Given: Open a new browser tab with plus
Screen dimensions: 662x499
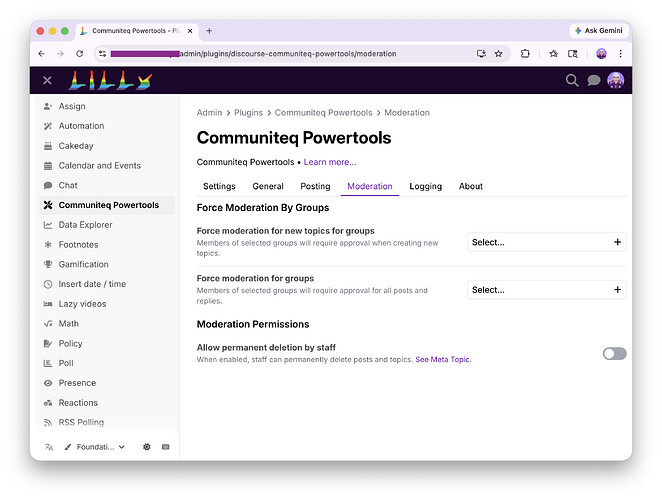Looking at the screenshot, I should pyautogui.click(x=209, y=31).
